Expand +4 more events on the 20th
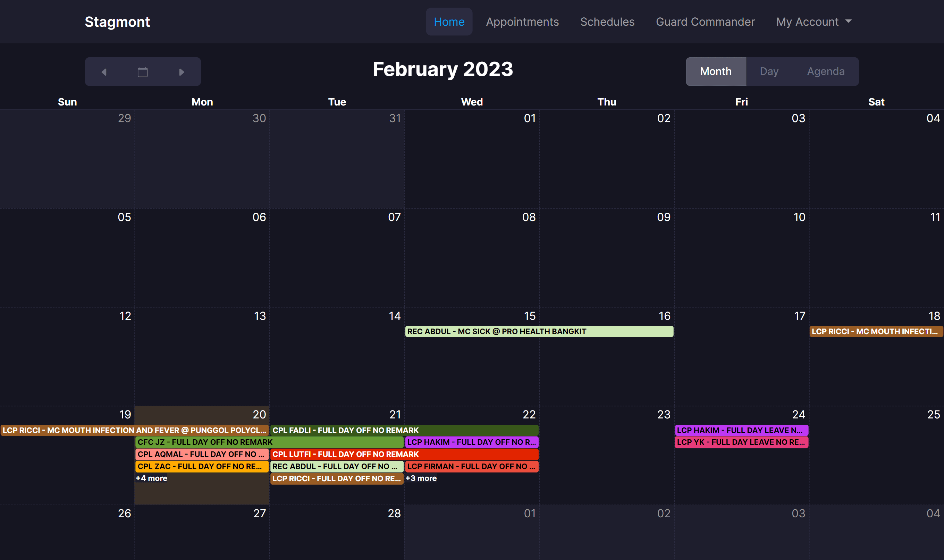 tap(151, 478)
